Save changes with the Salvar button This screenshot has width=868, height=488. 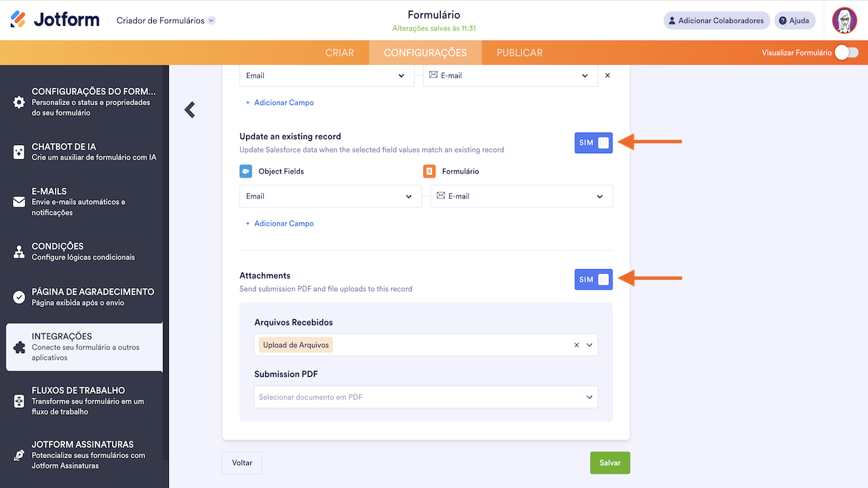(x=610, y=462)
